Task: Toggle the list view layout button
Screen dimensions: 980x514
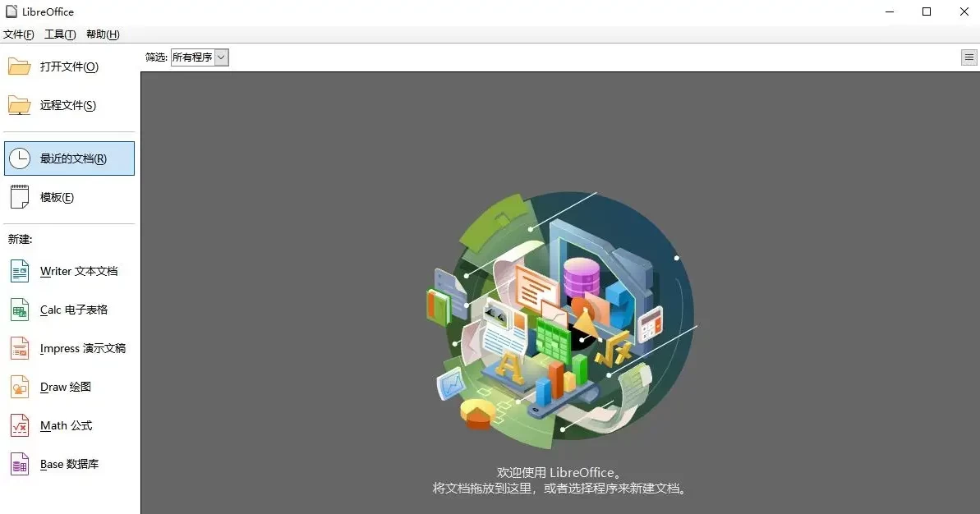Action: (x=968, y=57)
